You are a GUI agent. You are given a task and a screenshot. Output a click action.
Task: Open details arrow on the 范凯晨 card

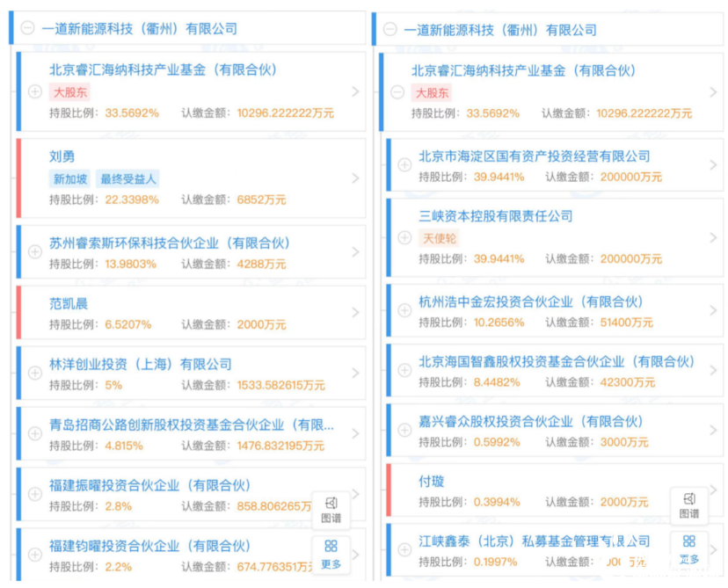pos(355,312)
